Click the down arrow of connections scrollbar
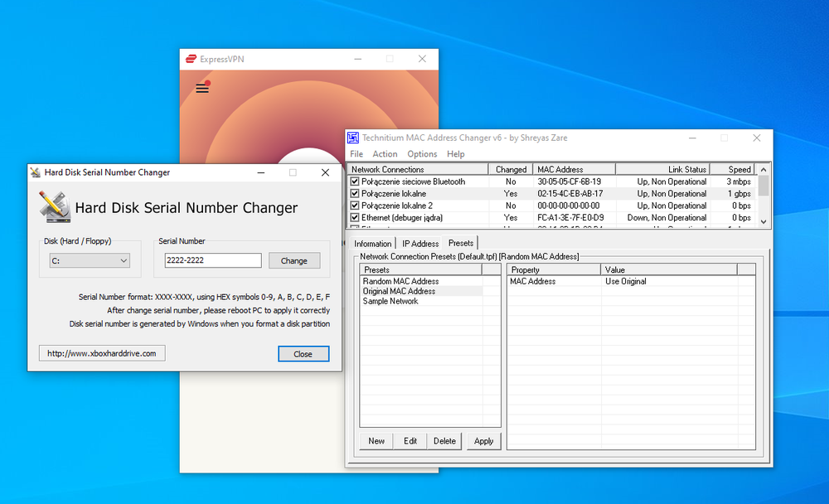This screenshot has width=829, height=504. (764, 221)
